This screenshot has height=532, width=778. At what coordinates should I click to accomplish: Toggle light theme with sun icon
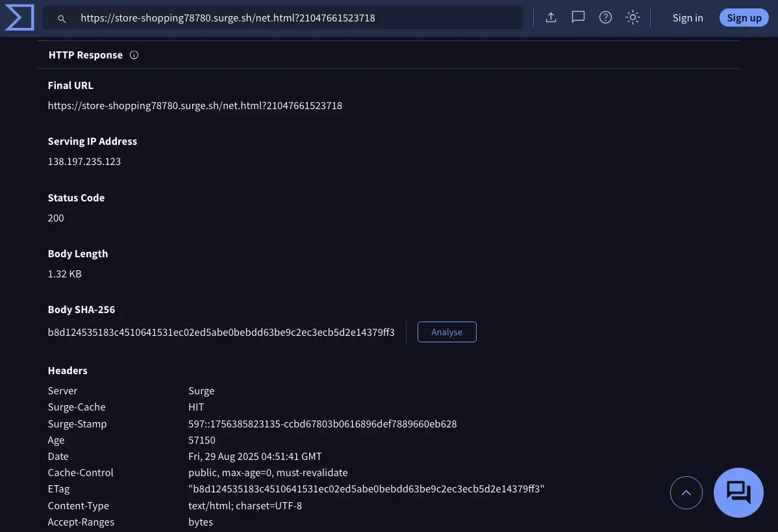633,18
